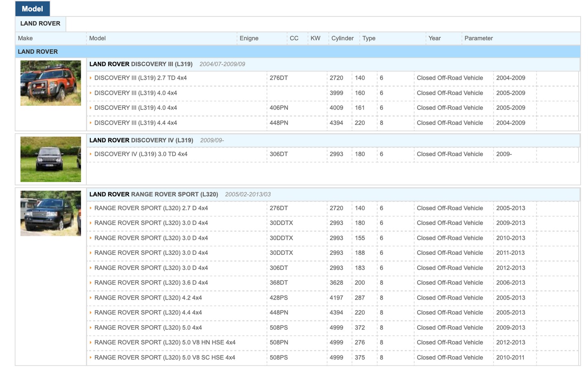Click the Discovery IV vehicle thumbnail
Viewport: 588px width, 376px height.
[x=51, y=159]
